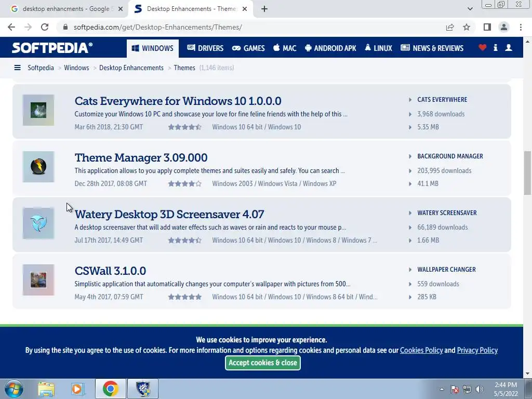Open the ANDROID APK section

[330, 48]
